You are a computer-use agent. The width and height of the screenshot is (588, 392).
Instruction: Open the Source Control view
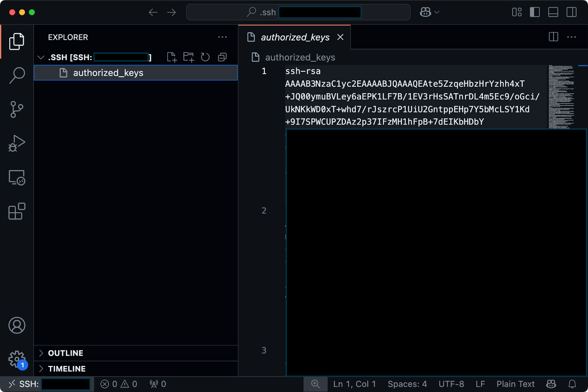pos(17,109)
